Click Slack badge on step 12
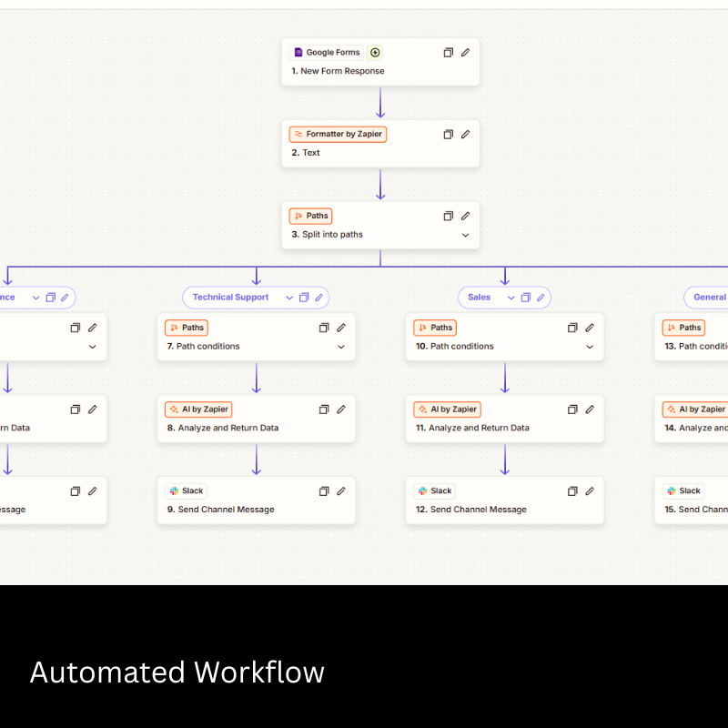This screenshot has width=728, height=728. pyautogui.click(x=435, y=491)
